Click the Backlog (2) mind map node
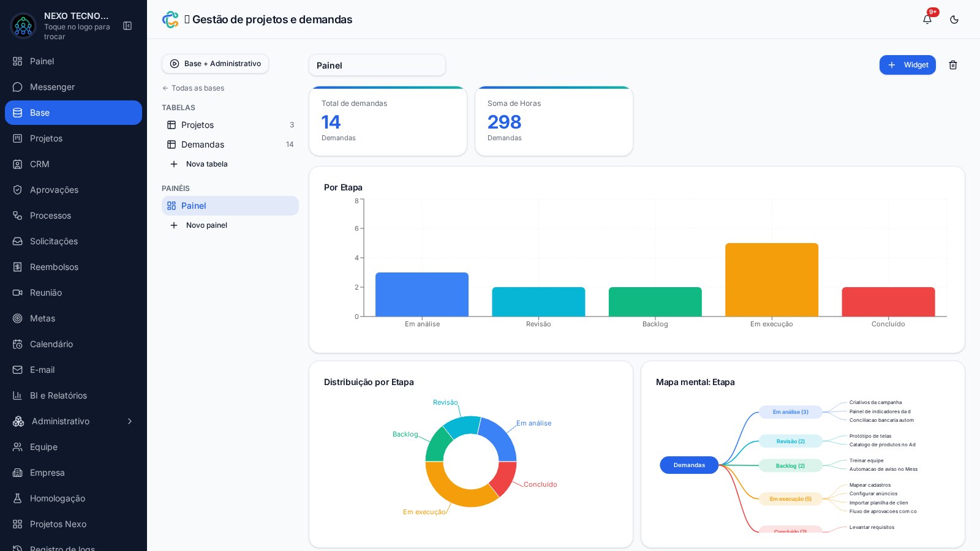This screenshot has height=551, width=980. (x=791, y=466)
